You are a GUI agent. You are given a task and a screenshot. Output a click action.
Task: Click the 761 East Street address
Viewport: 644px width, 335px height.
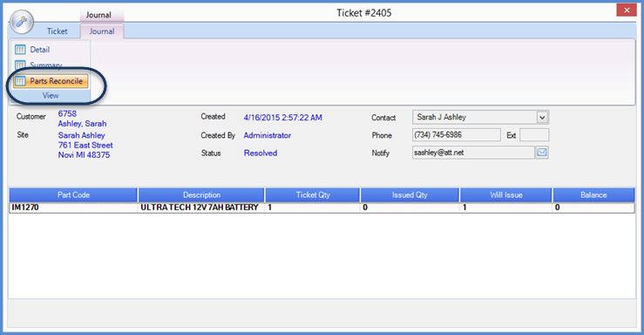85,145
